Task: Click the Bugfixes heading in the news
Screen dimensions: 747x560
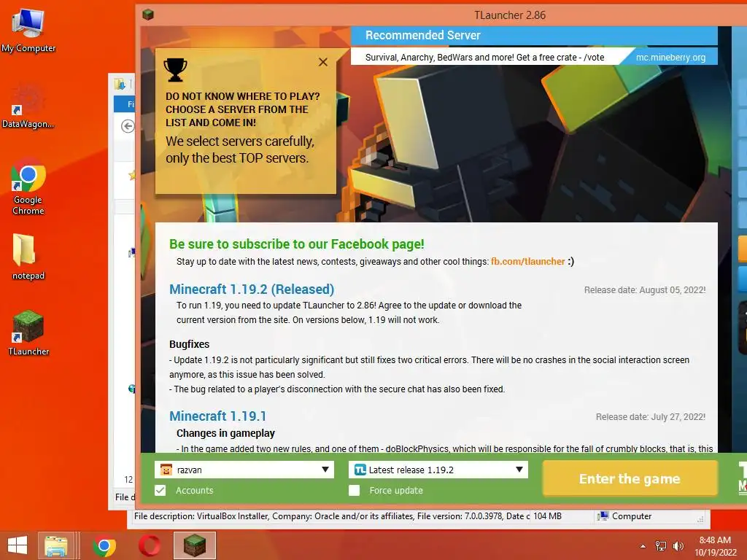Action: click(189, 344)
